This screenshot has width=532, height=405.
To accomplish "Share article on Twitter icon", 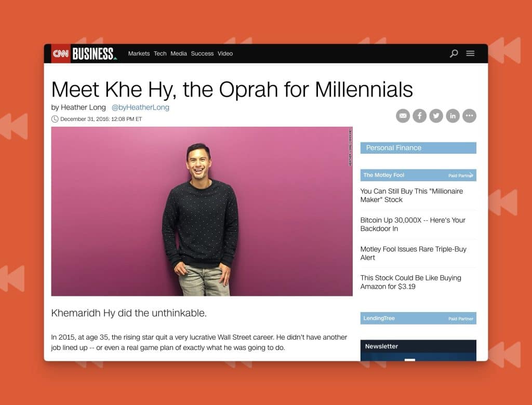I will click(436, 116).
